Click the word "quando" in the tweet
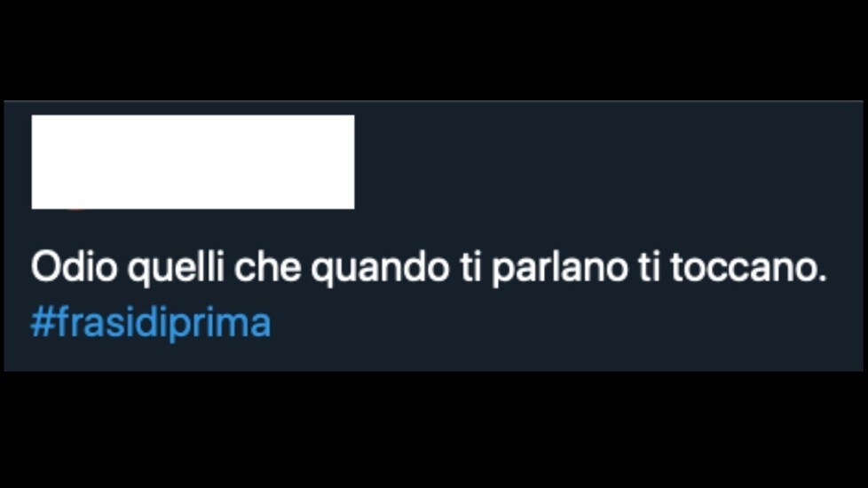This screenshot has height=488, width=868. pos(380,269)
